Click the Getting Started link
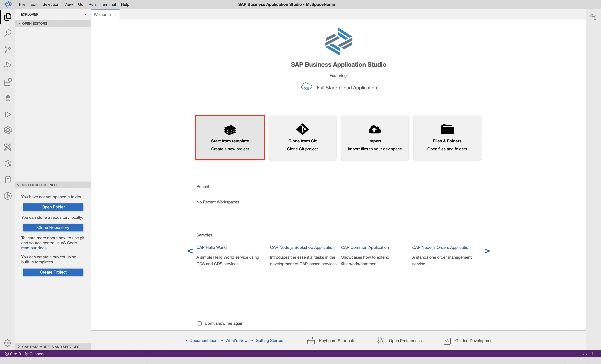 pyautogui.click(x=269, y=340)
